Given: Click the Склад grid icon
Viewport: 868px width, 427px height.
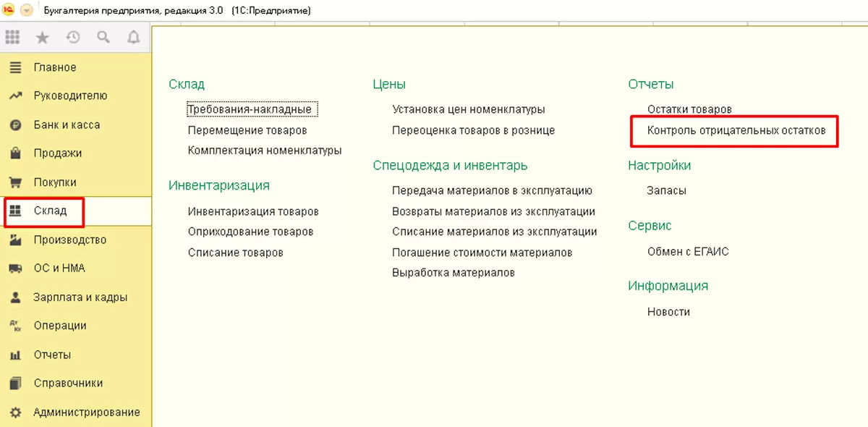Looking at the screenshot, I should pyautogui.click(x=15, y=211).
